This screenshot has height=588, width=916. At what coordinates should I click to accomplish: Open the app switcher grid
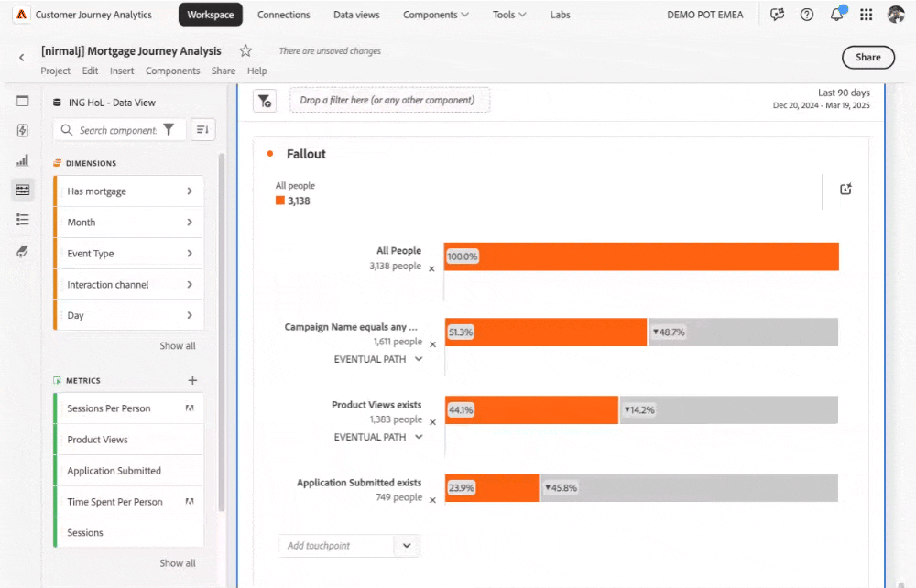pos(867,15)
